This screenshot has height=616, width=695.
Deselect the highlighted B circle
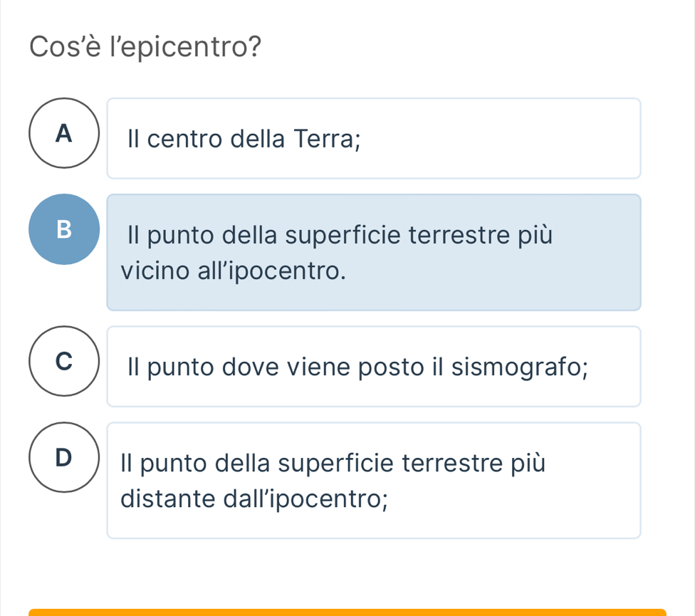(x=64, y=229)
